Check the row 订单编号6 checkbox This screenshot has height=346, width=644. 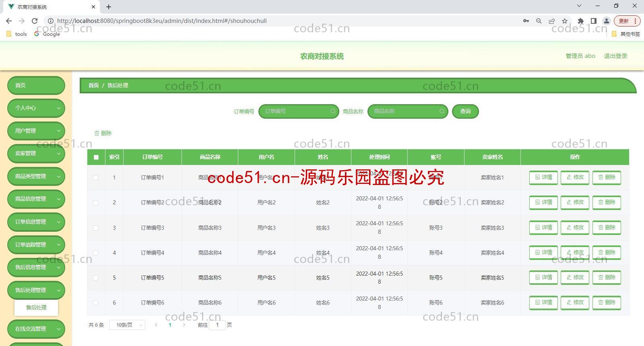96,303
